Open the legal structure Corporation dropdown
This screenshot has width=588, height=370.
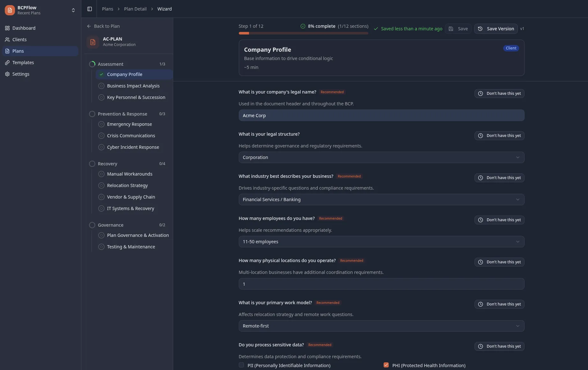(381, 157)
